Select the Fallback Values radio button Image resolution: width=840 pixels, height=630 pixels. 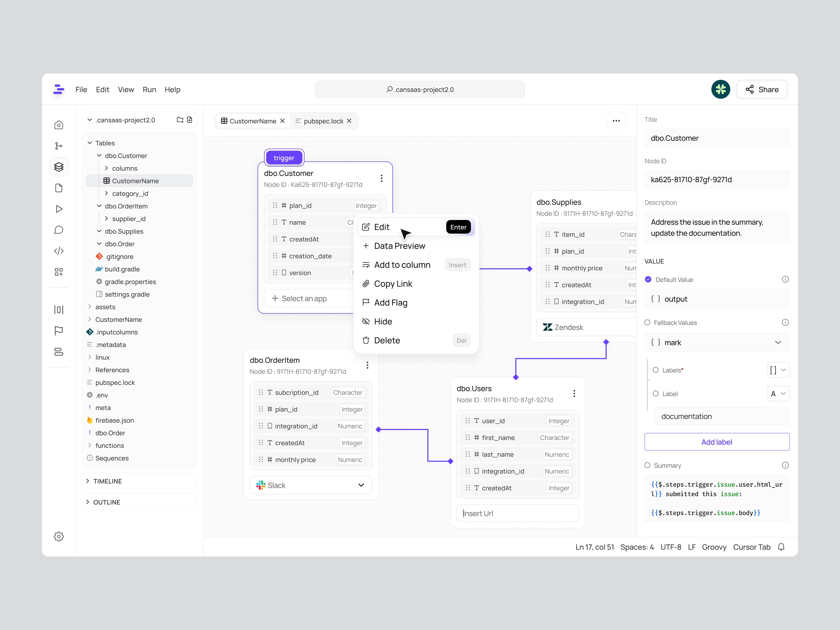click(x=647, y=322)
